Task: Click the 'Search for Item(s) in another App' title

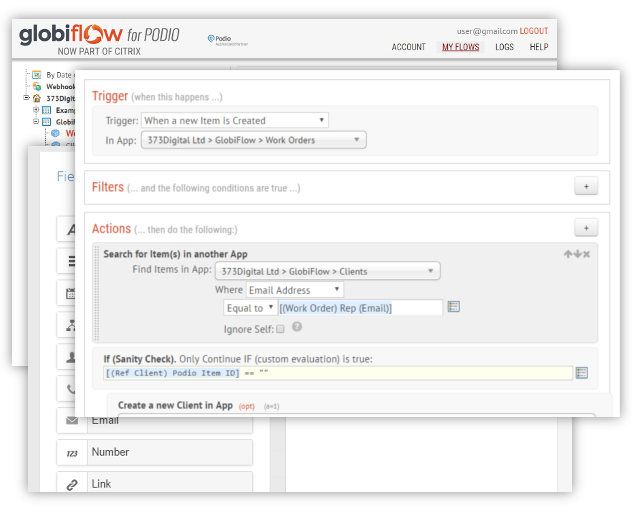Action: coord(175,254)
